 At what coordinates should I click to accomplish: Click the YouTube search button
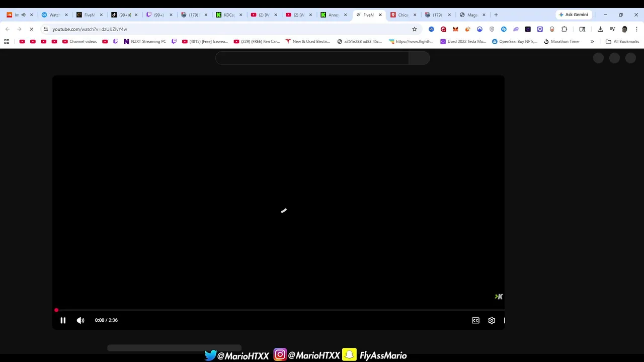[x=419, y=58]
